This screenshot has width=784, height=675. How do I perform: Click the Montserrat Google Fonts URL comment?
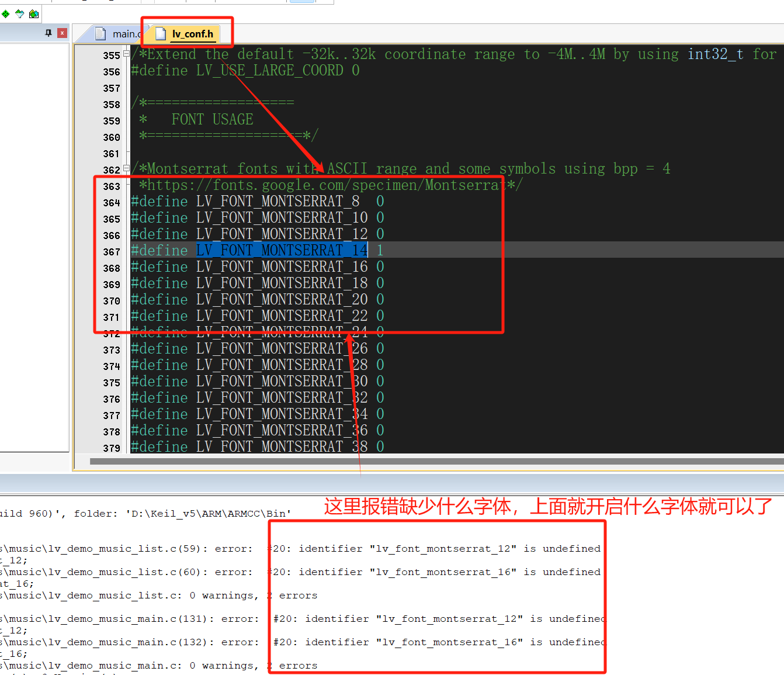pos(327,185)
